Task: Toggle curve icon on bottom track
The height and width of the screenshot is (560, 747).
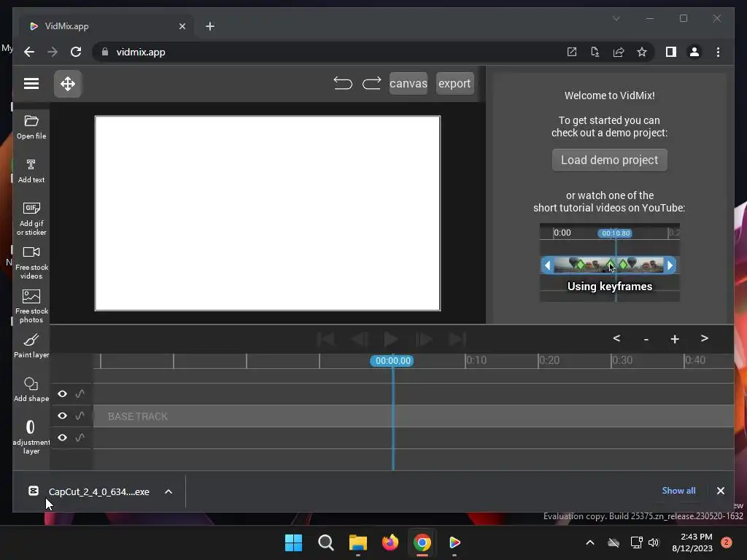Action: click(x=80, y=437)
